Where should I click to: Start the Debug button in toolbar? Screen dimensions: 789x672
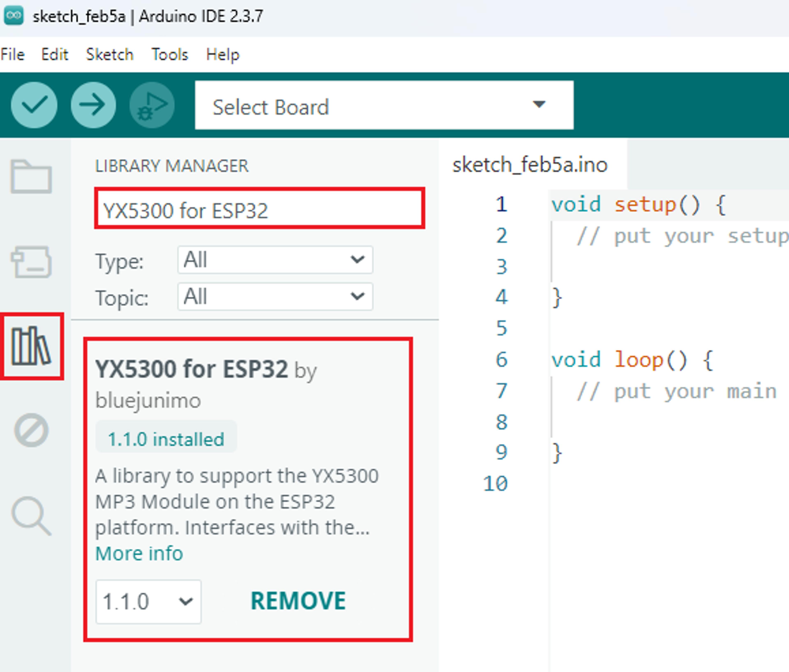click(152, 105)
